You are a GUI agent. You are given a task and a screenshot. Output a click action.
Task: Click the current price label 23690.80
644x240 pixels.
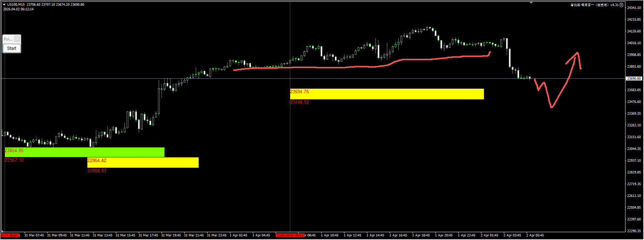coord(634,78)
